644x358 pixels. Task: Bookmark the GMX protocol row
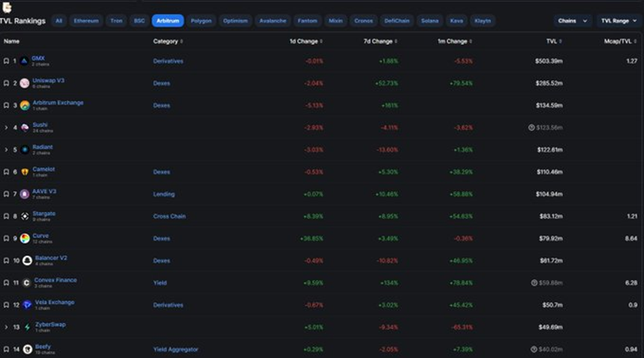point(7,61)
